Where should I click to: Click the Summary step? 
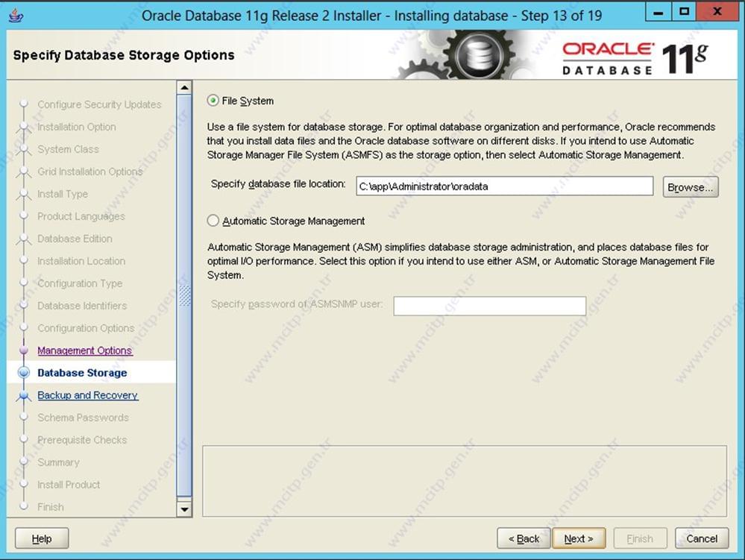pos(58,462)
